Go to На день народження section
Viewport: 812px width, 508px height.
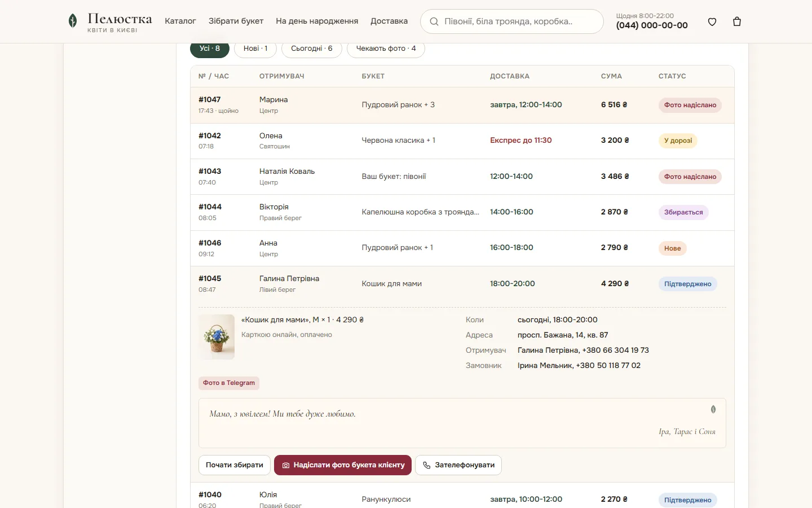[317, 21]
